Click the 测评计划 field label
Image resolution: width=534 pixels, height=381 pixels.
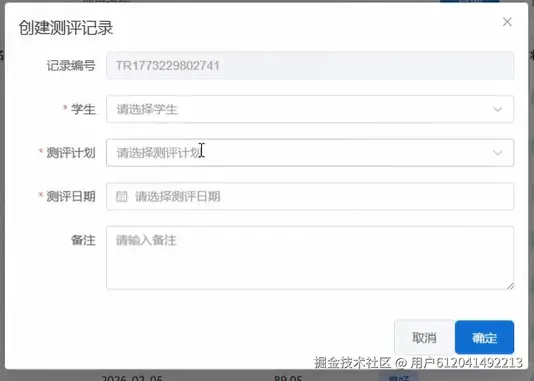click(x=70, y=153)
